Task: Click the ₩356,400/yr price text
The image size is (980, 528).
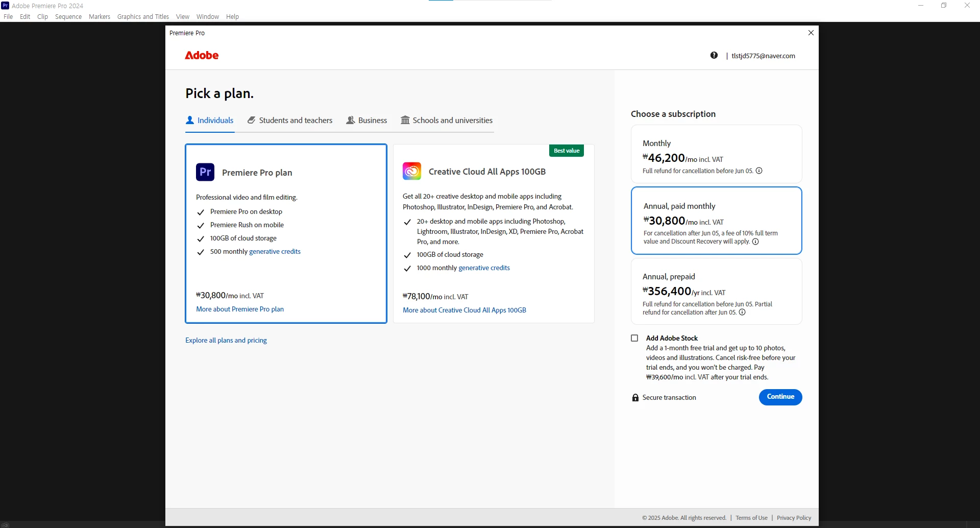Action: [671, 291]
